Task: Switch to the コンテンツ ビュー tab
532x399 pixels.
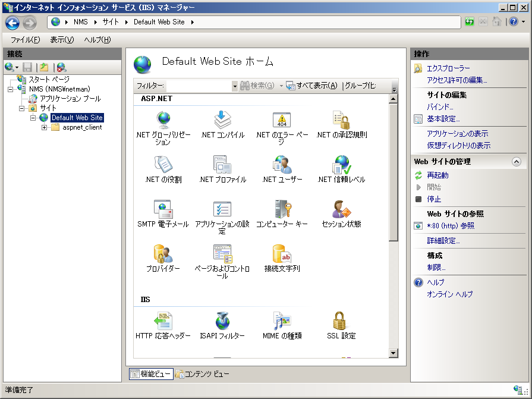Action: tap(202, 374)
